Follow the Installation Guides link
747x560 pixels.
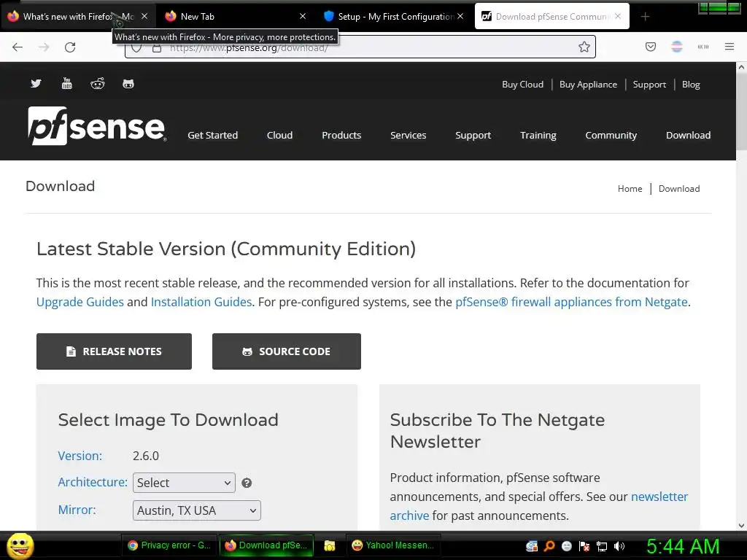click(201, 302)
